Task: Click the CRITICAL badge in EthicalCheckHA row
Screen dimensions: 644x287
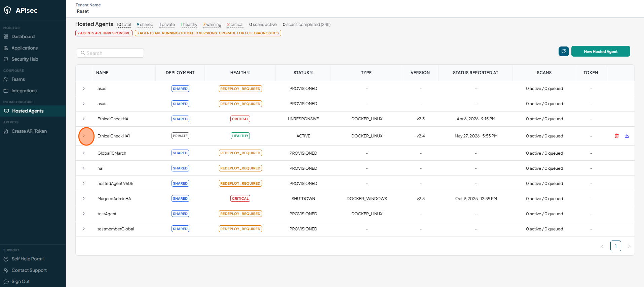Action: [240, 119]
